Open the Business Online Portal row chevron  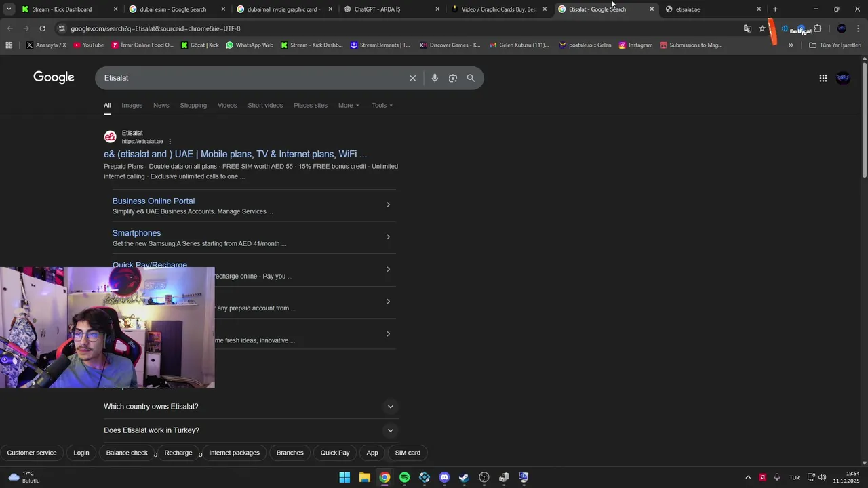click(388, 205)
